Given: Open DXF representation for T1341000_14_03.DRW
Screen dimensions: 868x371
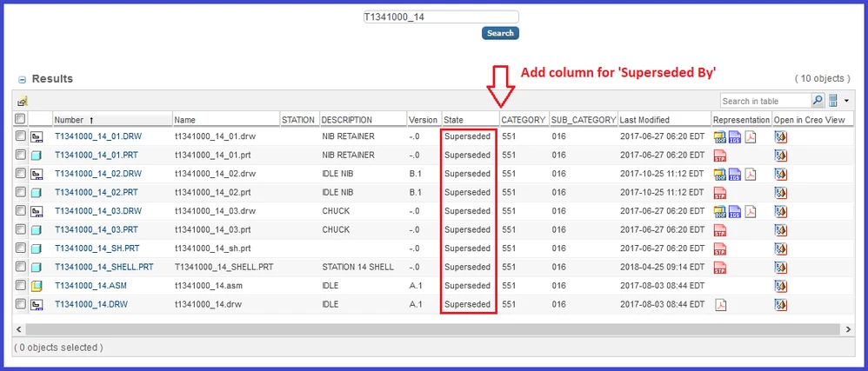Looking at the screenshot, I should [x=719, y=211].
